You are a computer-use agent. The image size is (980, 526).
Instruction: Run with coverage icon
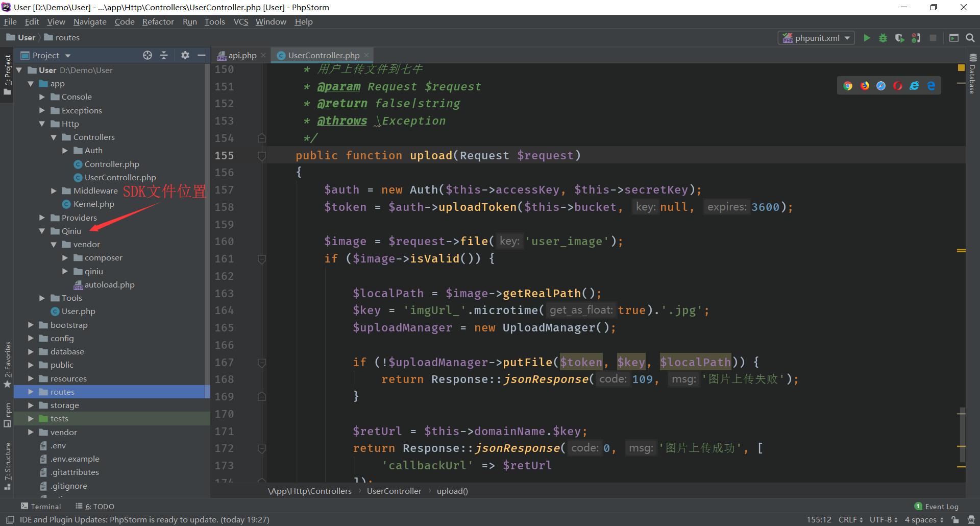tap(899, 38)
